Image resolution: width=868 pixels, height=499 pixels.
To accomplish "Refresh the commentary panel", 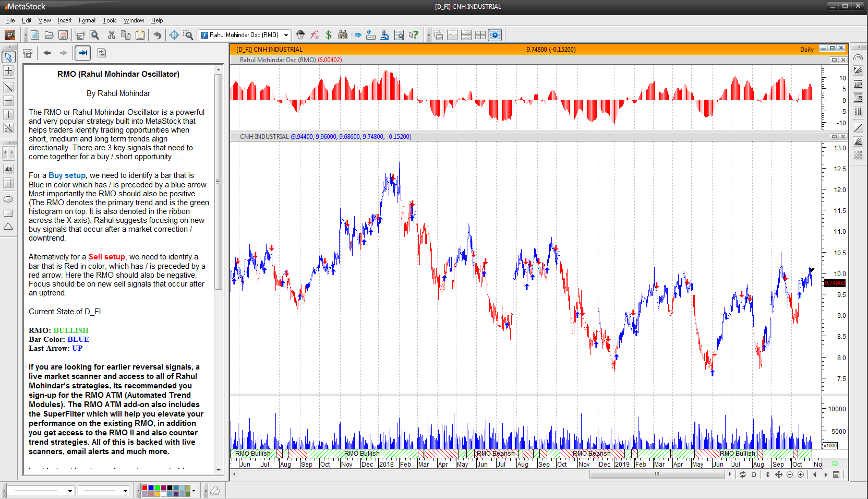I will [x=102, y=53].
